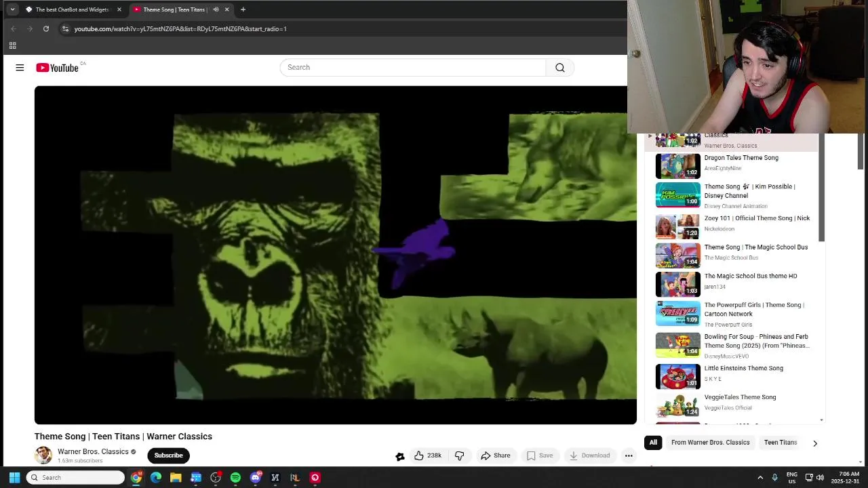Open Powerpuff Girls video thumbnail
Screen dimensions: 868x488
(x=677, y=313)
